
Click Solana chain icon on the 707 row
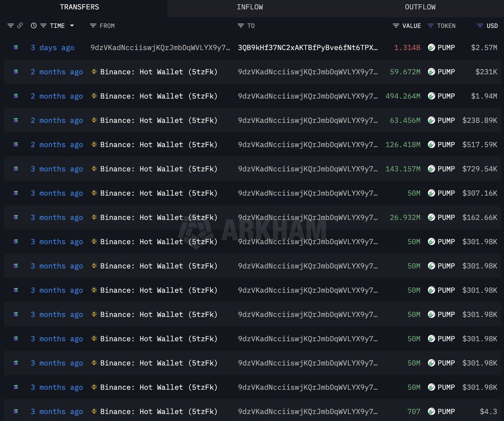coord(16,411)
